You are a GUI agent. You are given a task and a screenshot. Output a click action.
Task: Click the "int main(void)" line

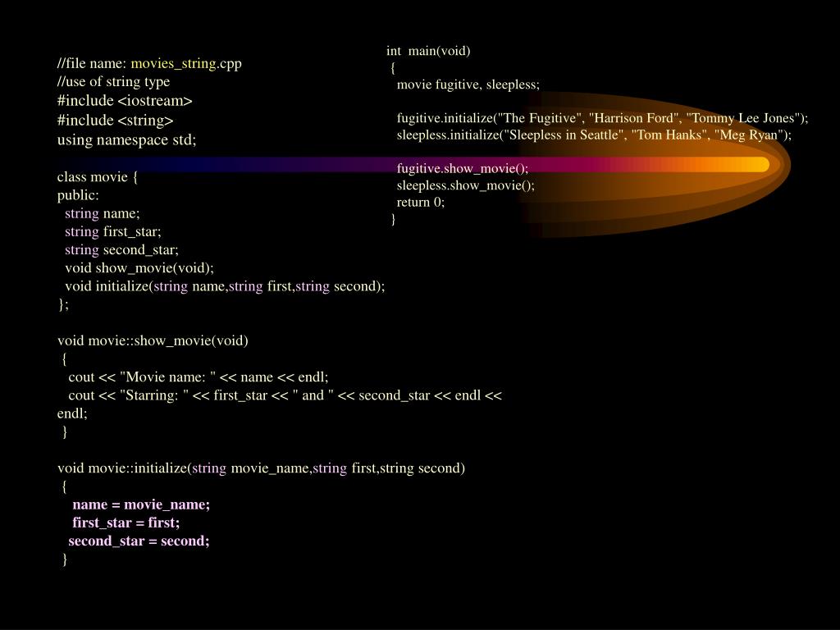428,52
